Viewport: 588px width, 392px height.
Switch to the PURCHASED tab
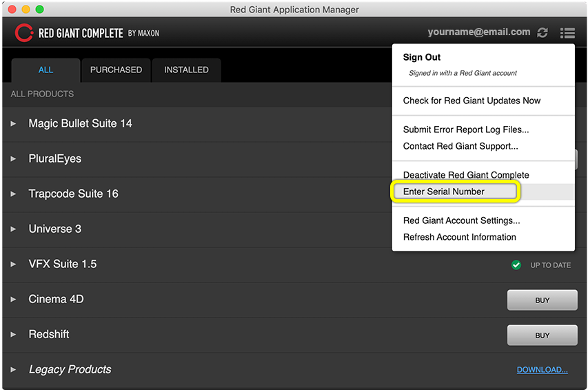116,70
